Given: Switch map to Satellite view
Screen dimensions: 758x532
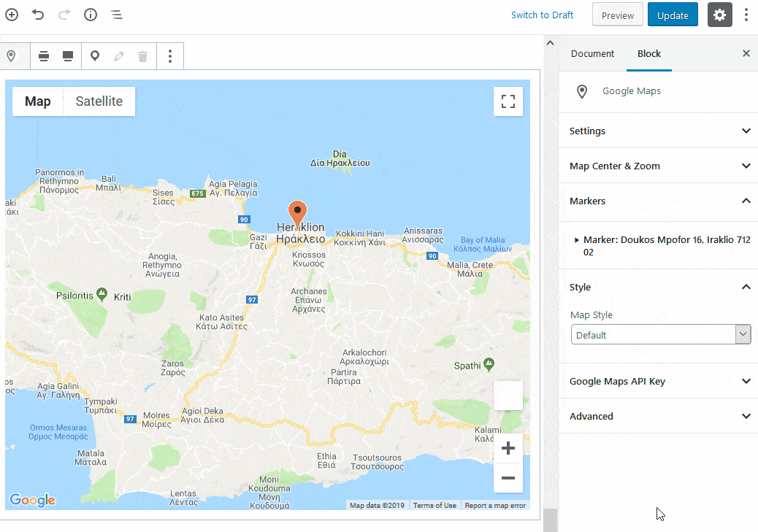Looking at the screenshot, I should (99, 101).
